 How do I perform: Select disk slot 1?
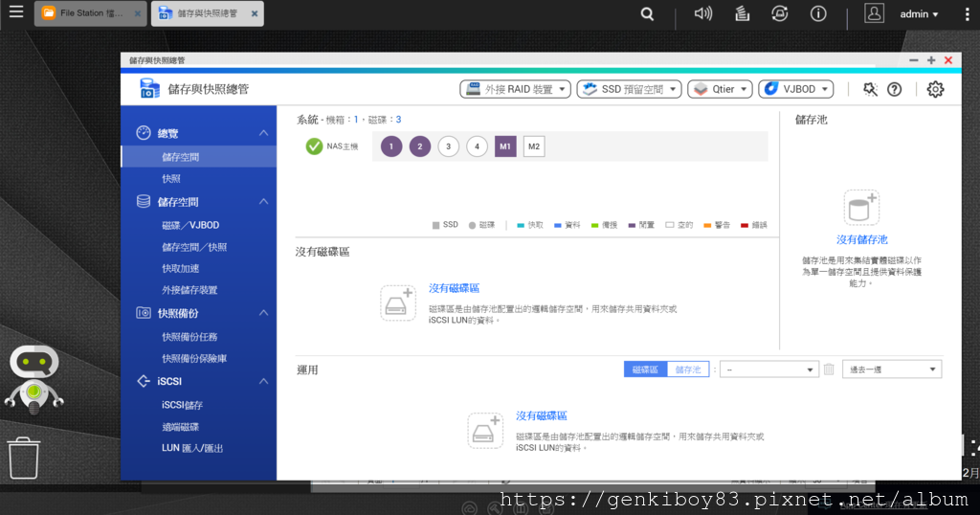[391, 146]
